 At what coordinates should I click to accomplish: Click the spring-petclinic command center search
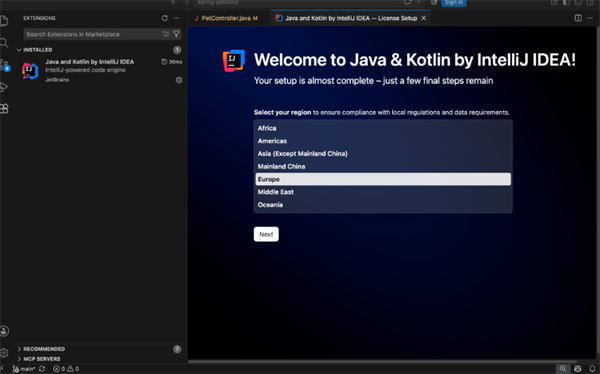pos(298,3)
